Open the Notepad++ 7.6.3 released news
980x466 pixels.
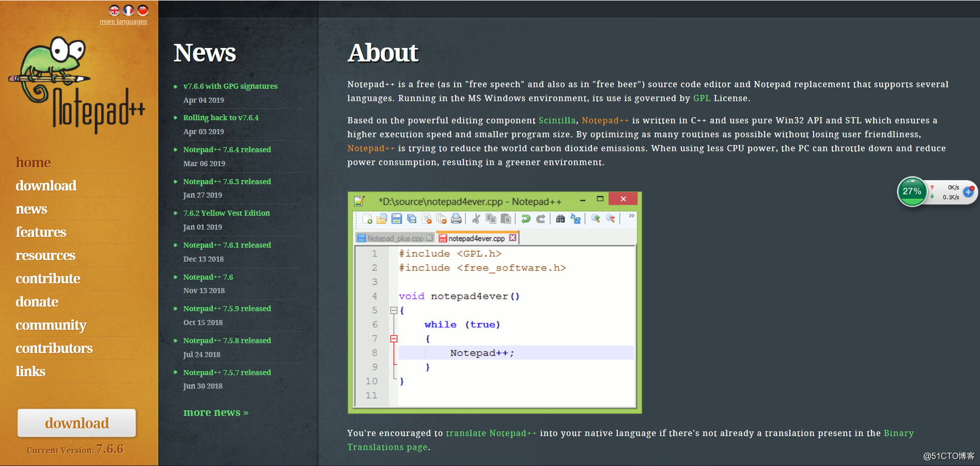[x=227, y=182]
